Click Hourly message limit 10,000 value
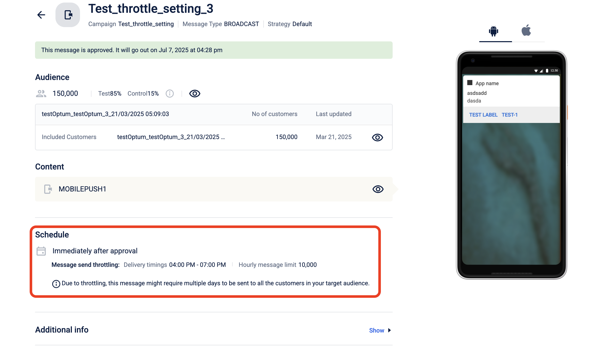The height and width of the screenshot is (364, 592). coord(308,265)
